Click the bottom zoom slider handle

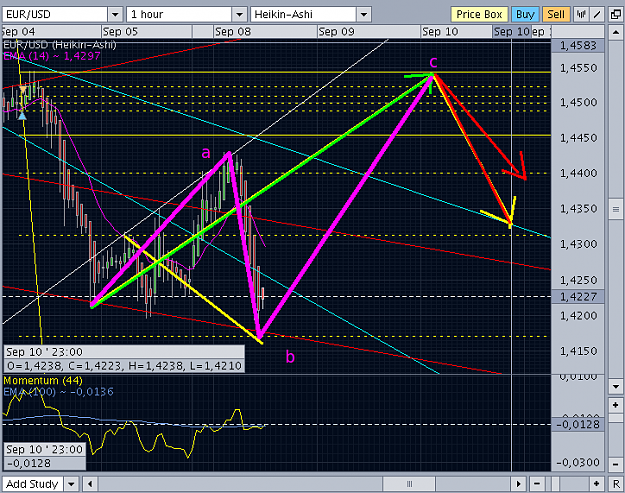click(556, 484)
